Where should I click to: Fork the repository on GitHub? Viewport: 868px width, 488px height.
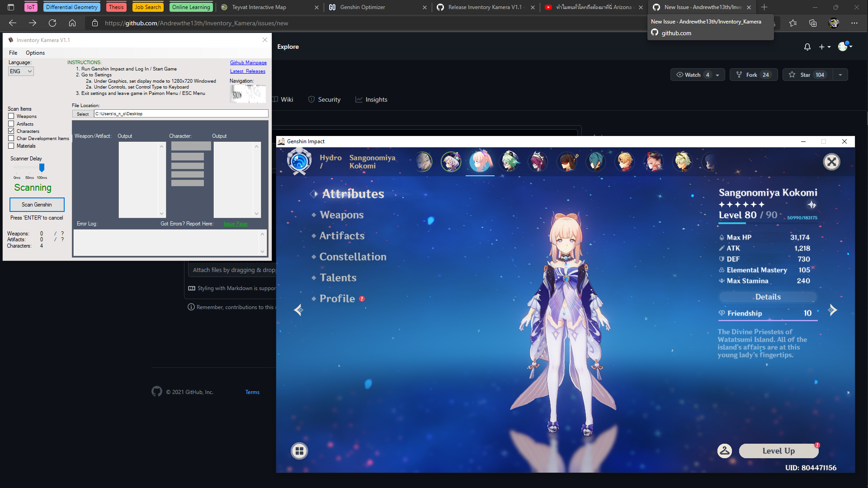754,75
